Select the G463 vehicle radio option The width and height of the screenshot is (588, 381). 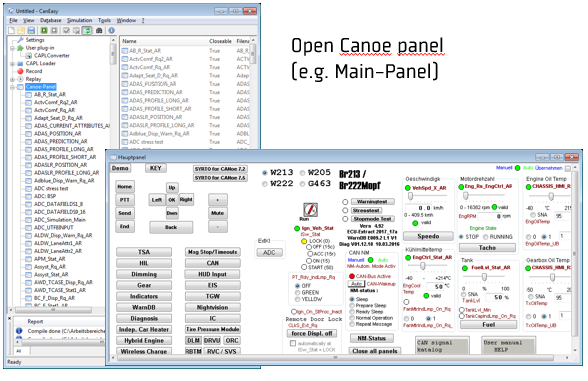coord(303,184)
